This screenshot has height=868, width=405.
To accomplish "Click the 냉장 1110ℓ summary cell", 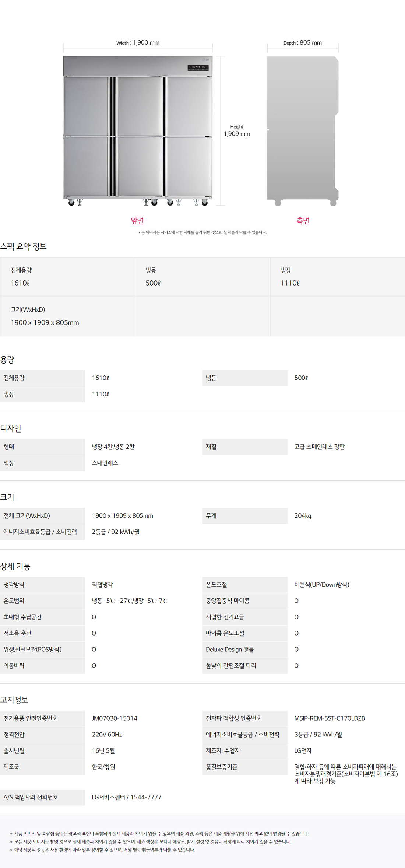I will (x=337, y=277).
